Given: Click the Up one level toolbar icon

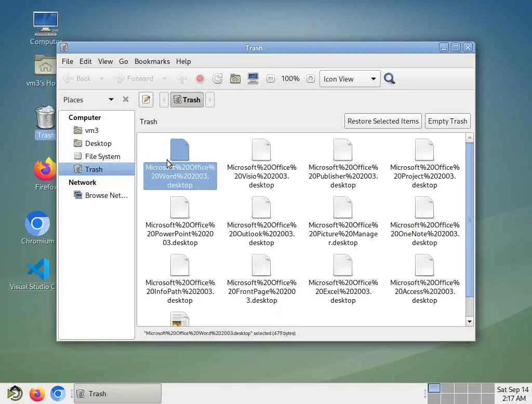Looking at the screenshot, I should point(182,79).
